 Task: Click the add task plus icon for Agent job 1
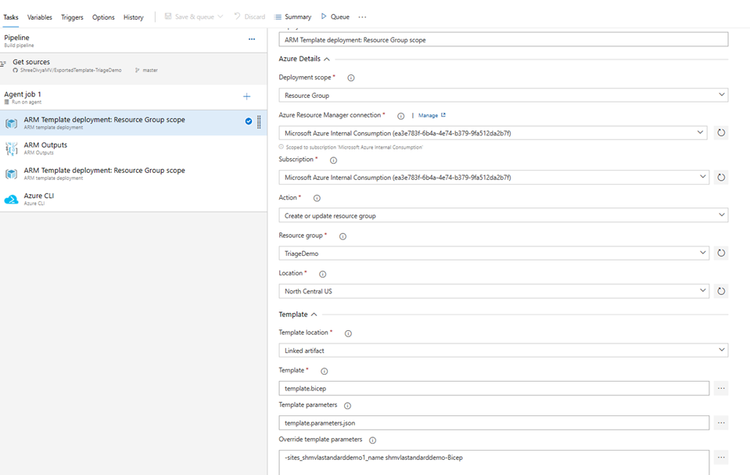pyautogui.click(x=247, y=96)
